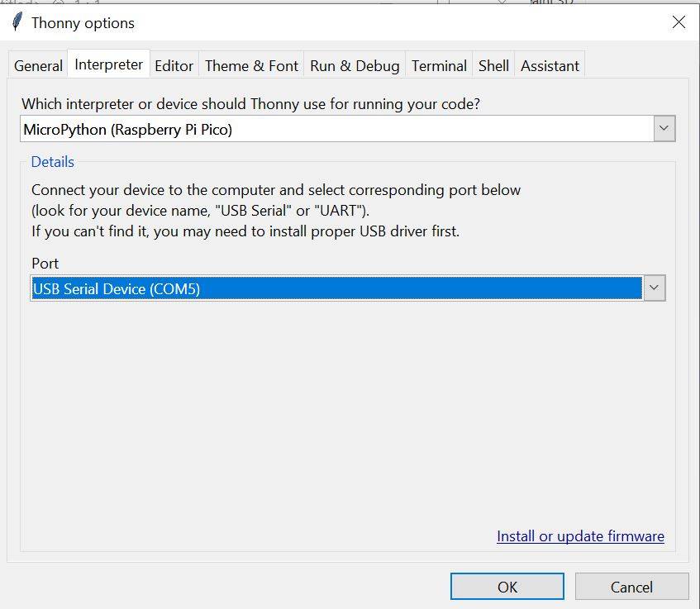Click the Thonny options title bar text
Screen dimensions: 700x609
coord(83,23)
